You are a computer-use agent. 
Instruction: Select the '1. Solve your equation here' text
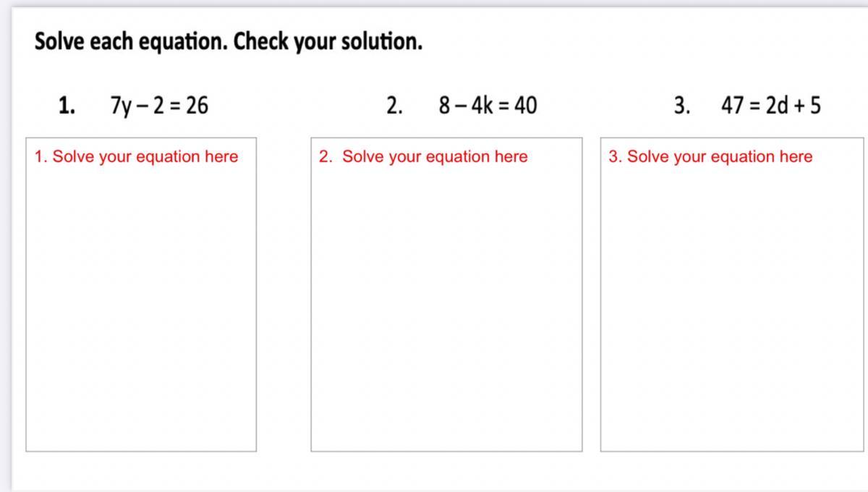(x=136, y=156)
